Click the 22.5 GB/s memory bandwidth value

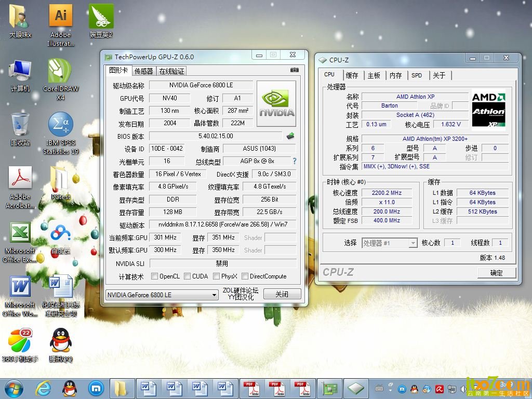point(270,212)
